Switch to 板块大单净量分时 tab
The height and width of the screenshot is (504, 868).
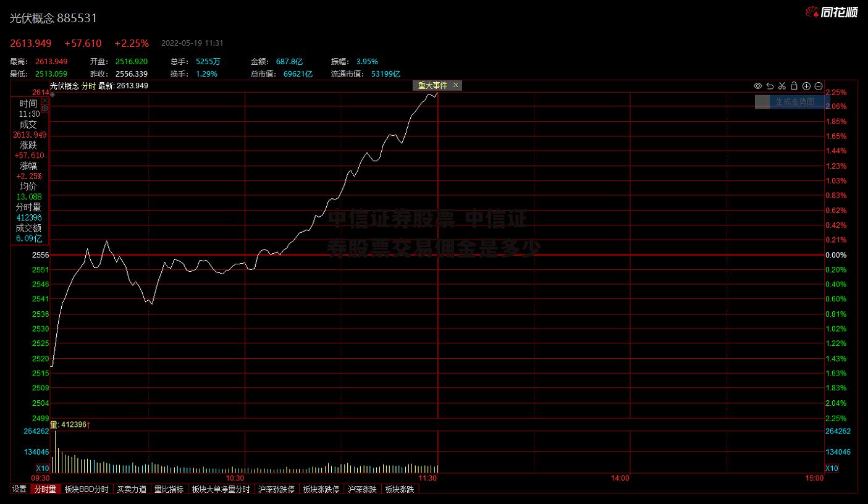tap(221, 489)
